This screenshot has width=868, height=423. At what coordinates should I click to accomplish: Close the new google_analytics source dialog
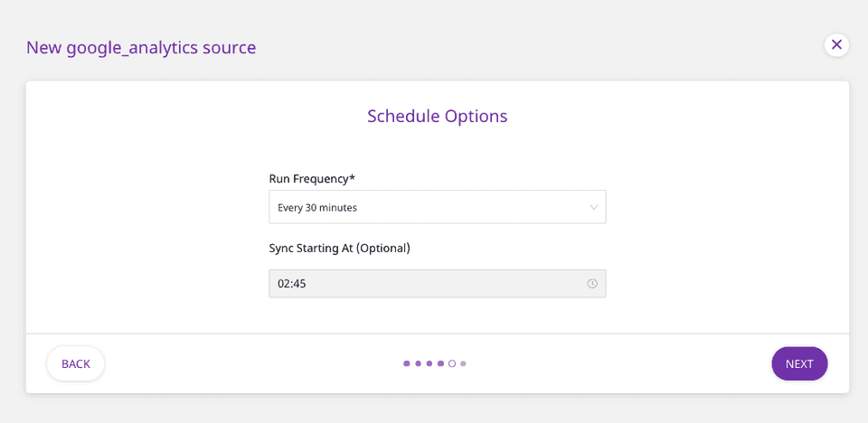click(836, 44)
